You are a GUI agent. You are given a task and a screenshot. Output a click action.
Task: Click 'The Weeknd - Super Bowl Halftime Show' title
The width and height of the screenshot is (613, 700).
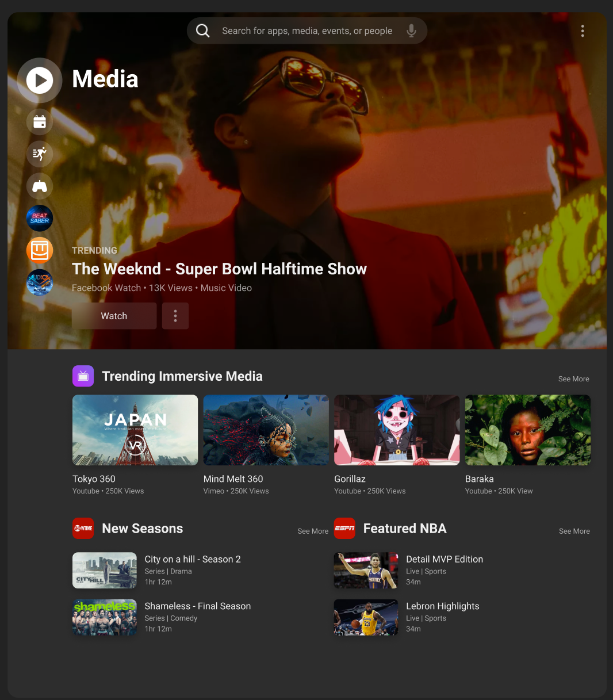coord(219,269)
